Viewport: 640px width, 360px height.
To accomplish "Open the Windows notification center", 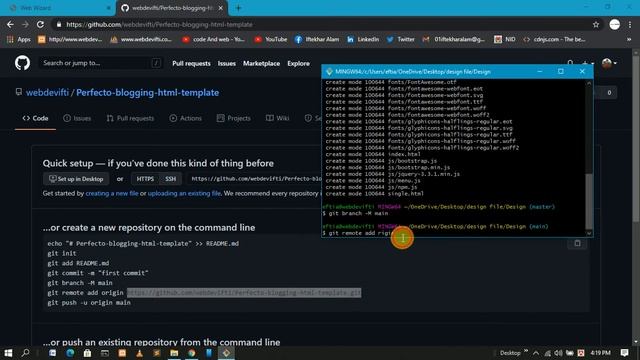I will 624,353.
